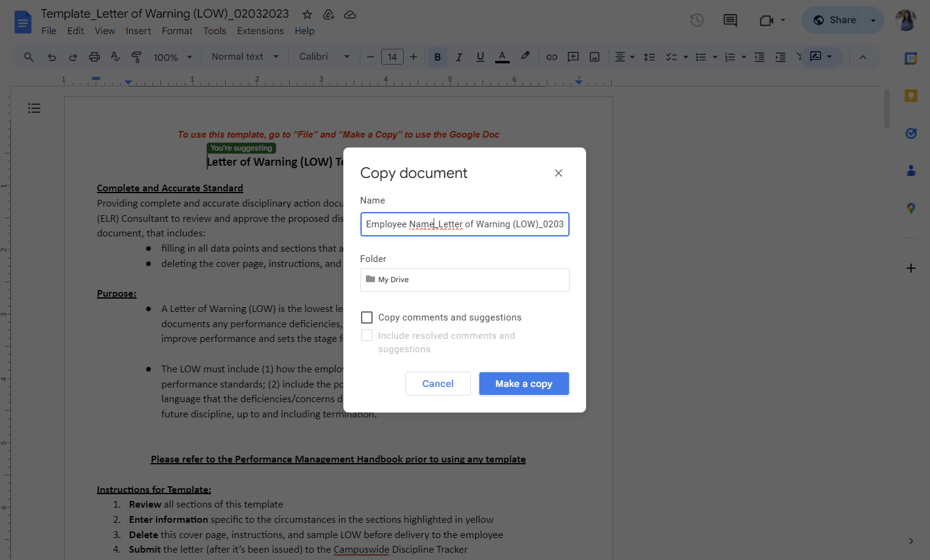Toggle underline formatting

click(481, 57)
